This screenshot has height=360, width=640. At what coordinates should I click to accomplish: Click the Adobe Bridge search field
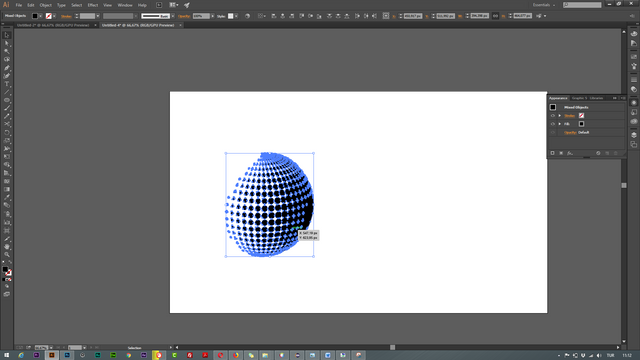click(582, 5)
